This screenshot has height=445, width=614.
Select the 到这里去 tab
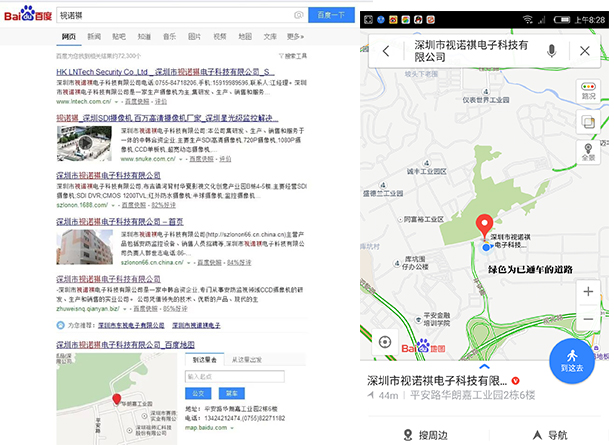204,360
